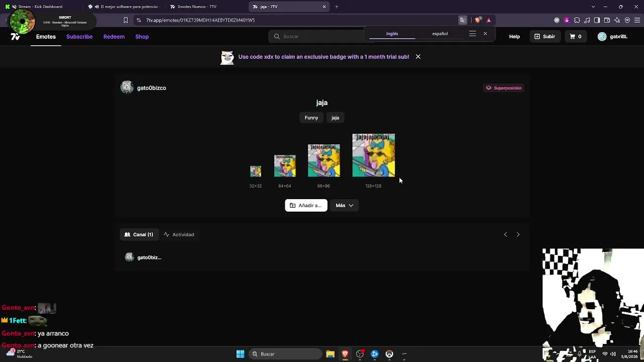Select inglés in translate popup
644x362 pixels.
(392, 34)
